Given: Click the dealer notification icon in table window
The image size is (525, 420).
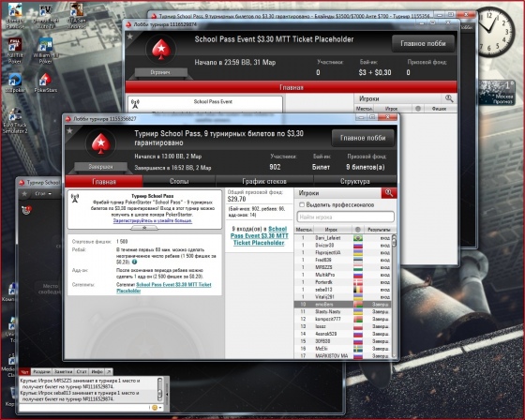Looking at the screenshot, I should (x=26, y=210).
